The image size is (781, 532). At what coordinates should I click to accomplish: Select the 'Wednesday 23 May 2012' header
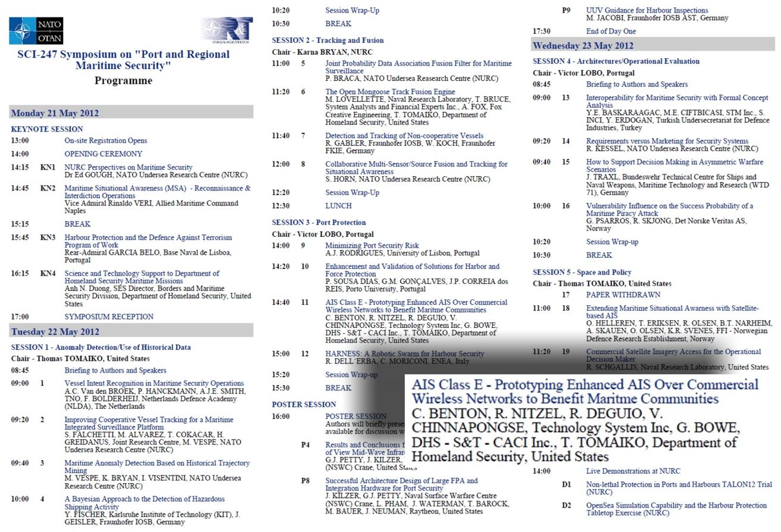coord(653,45)
